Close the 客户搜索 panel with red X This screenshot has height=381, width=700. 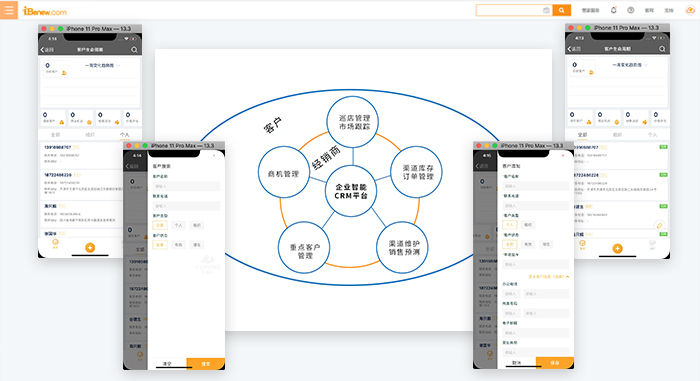point(214,155)
